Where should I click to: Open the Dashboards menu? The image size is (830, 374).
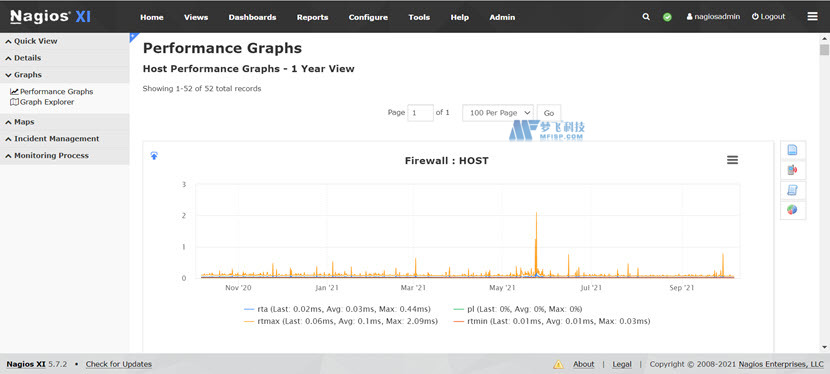252,17
